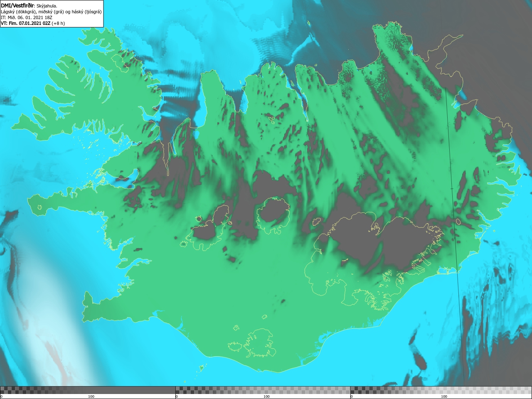Select the Lágský (dökkgrá), miðský (grá) legend line
532x399 pixels.
point(51,12)
